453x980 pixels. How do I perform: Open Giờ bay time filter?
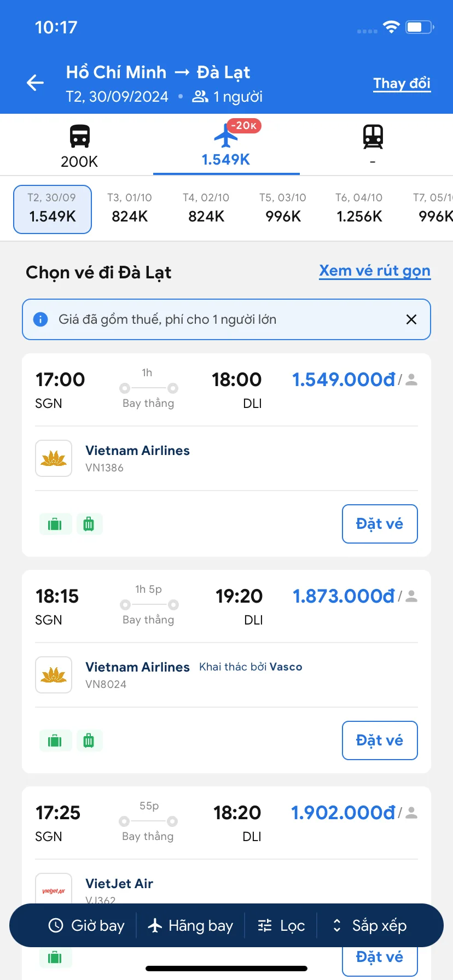click(86, 925)
